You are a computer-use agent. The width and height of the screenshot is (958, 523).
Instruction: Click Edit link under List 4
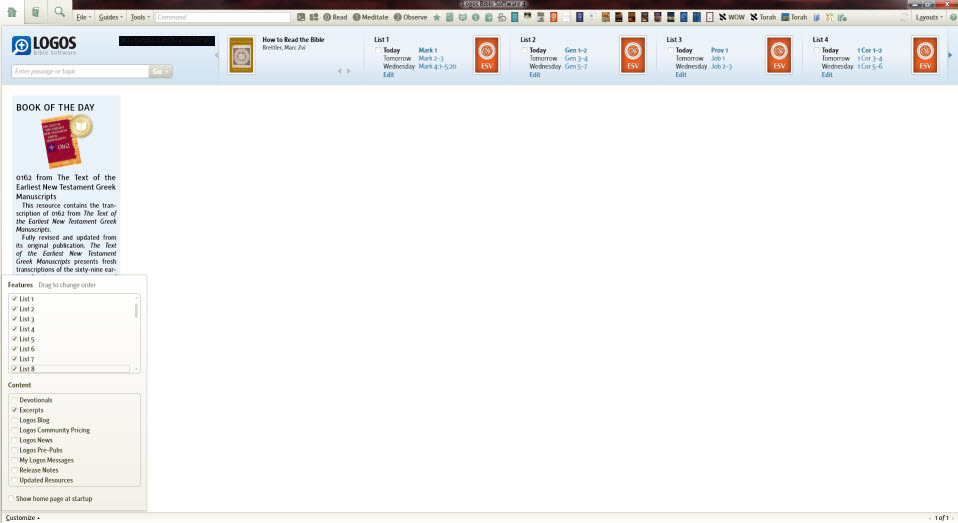click(827, 75)
